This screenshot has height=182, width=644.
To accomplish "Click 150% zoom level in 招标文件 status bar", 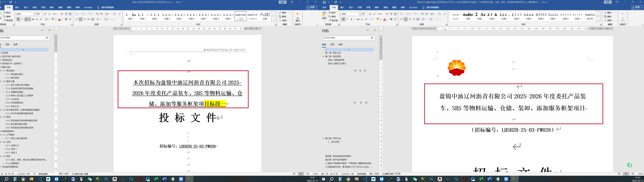I will [x=640, y=174].
